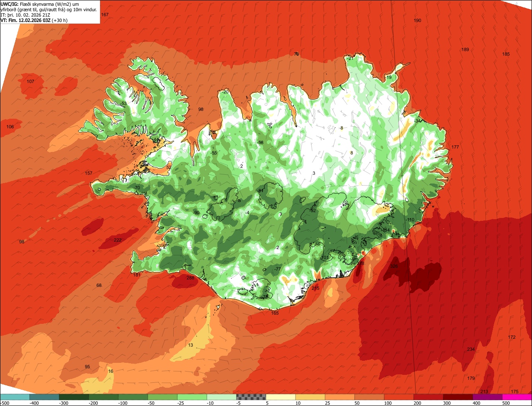Select the legend swatch between -300 and -200
This screenshot has height=406, width=532.
[74, 397]
